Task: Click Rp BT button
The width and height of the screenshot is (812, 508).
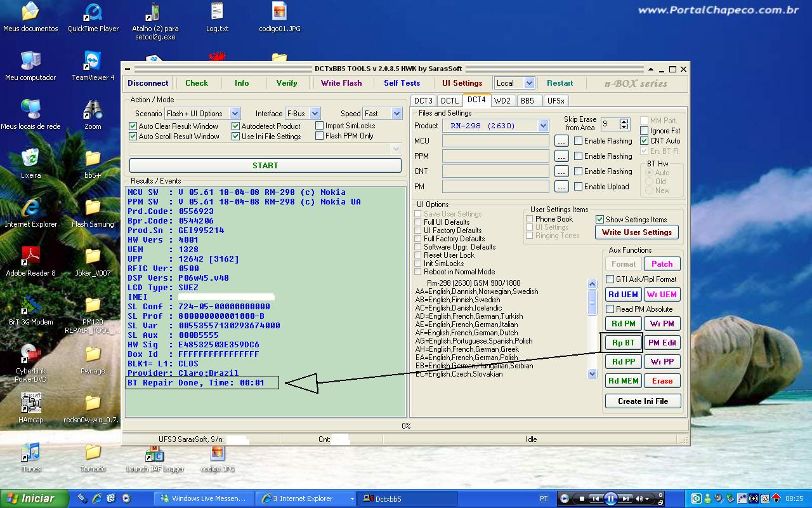Action: pos(623,343)
